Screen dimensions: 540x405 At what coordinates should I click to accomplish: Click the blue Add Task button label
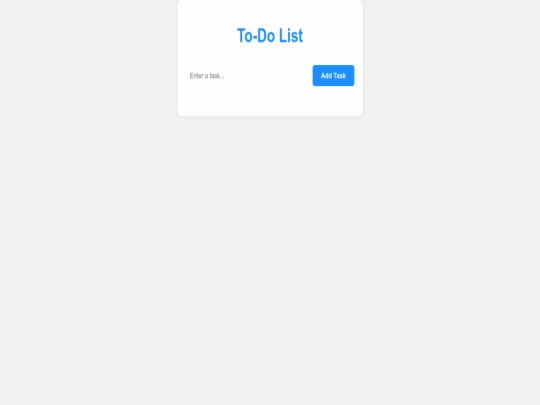[x=333, y=75]
